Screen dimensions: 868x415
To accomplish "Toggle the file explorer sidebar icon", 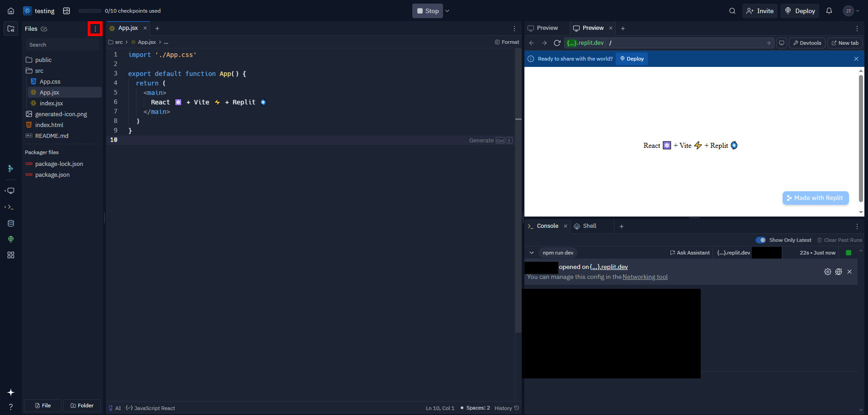I will pos(11,28).
